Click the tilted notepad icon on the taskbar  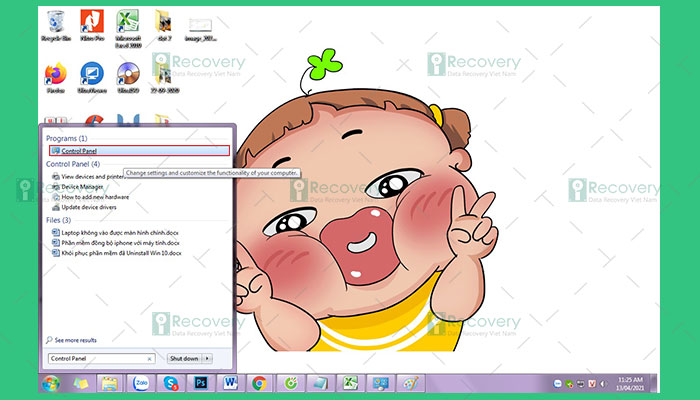[x=321, y=383]
